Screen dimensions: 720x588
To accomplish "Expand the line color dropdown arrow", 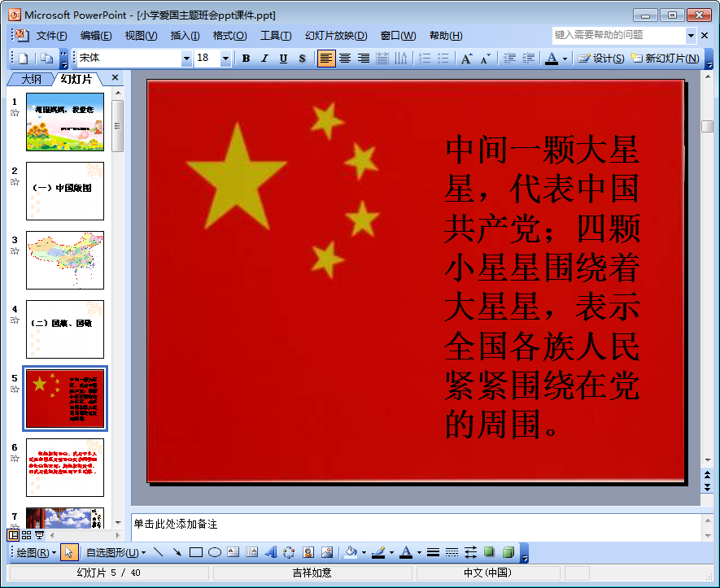I will pos(391,552).
